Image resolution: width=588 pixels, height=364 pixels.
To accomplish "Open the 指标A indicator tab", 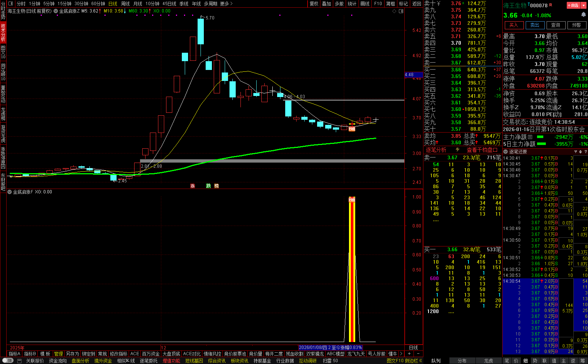I will click(x=15, y=354).
